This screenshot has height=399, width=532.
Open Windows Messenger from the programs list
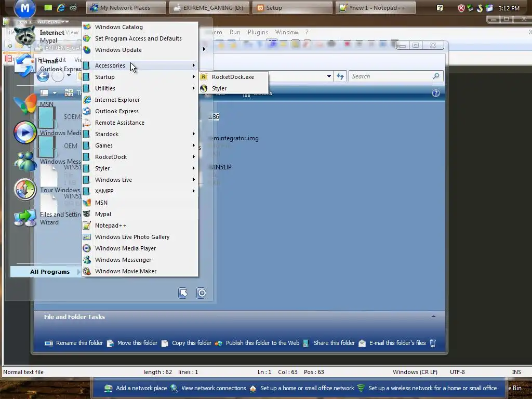(x=140, y=260)
